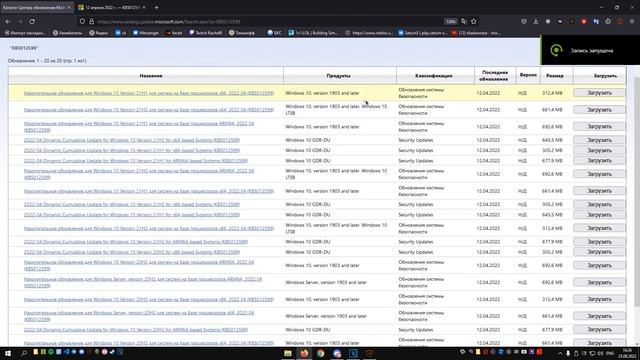Click the 312.4 MB size in highlighted row
Screen dimensions: 640x360
552,93
